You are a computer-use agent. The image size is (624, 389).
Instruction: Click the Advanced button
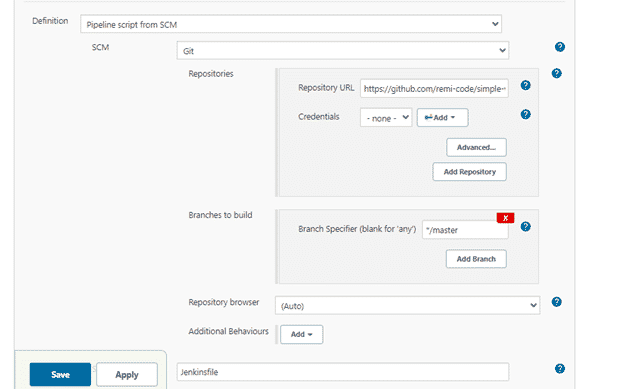pos(476,147)
